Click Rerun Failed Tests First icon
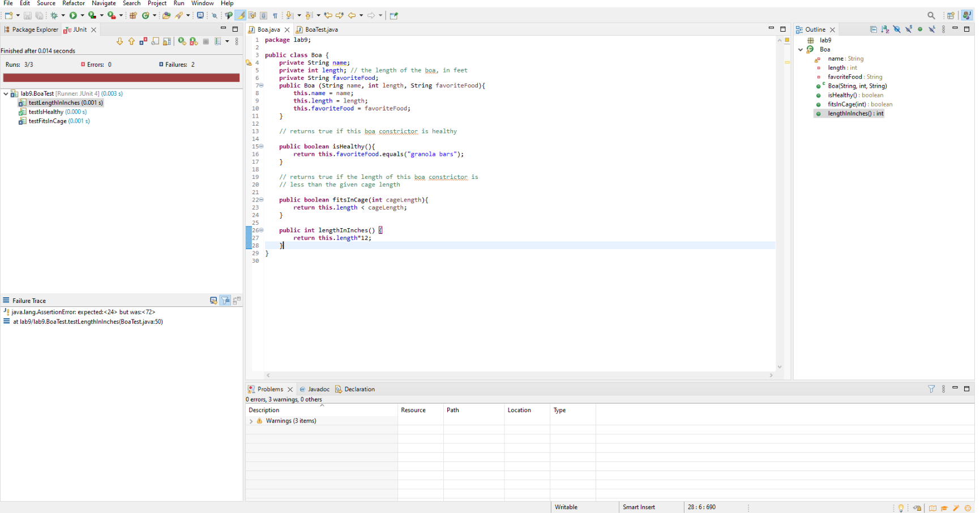980x513 pixels. 194,41
